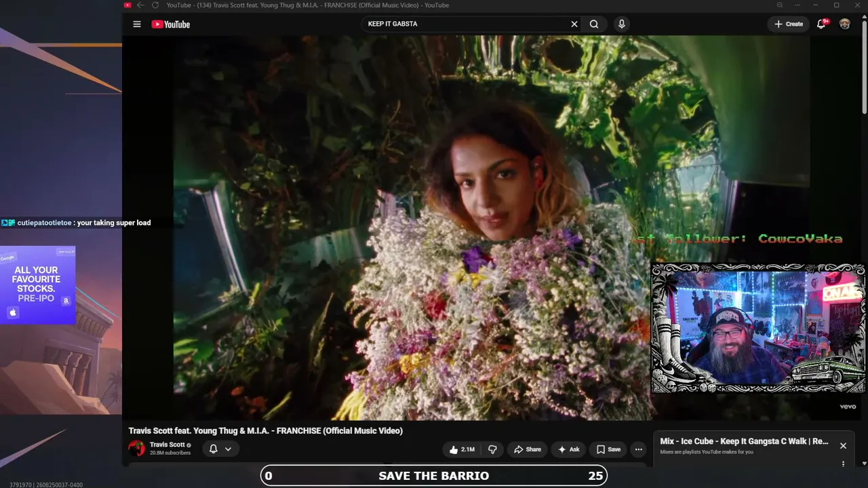This screenshot has height=488, width=868.
Task: Go back with the browser back arrow
Action: pyautogui.click(x=140, y=5)
